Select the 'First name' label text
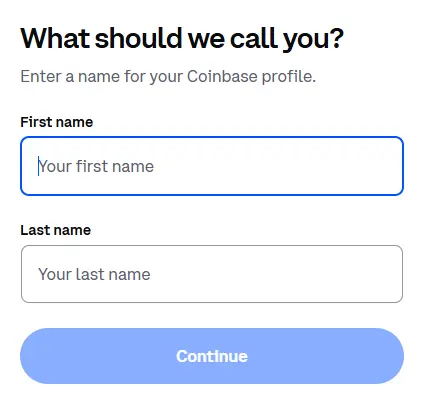The width and height of the screenshot is (425, 407). pyautogui.click(x=57, y=122)
